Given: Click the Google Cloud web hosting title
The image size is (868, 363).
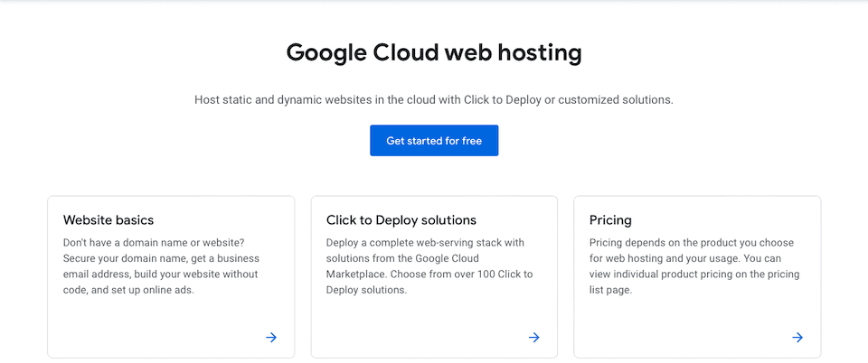Looking at the screenshot, I should pos(434,53).
